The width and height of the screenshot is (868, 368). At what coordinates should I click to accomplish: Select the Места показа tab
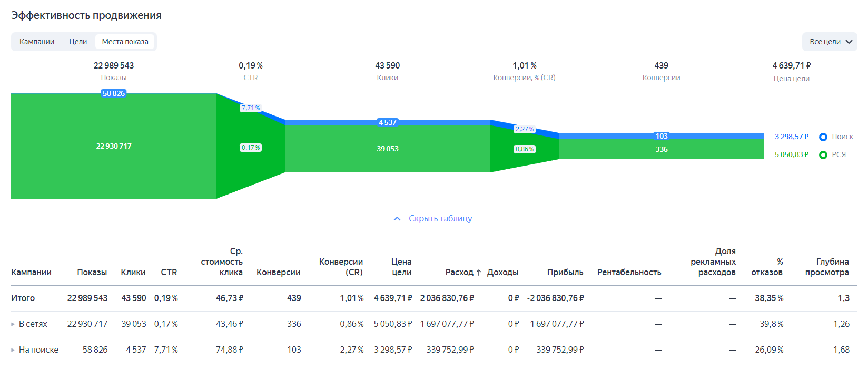point(125,42)
